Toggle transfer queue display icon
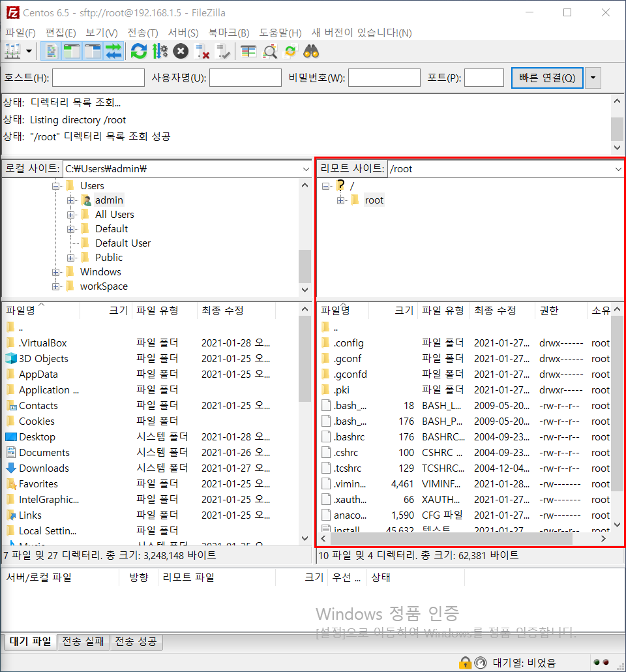 113,52
